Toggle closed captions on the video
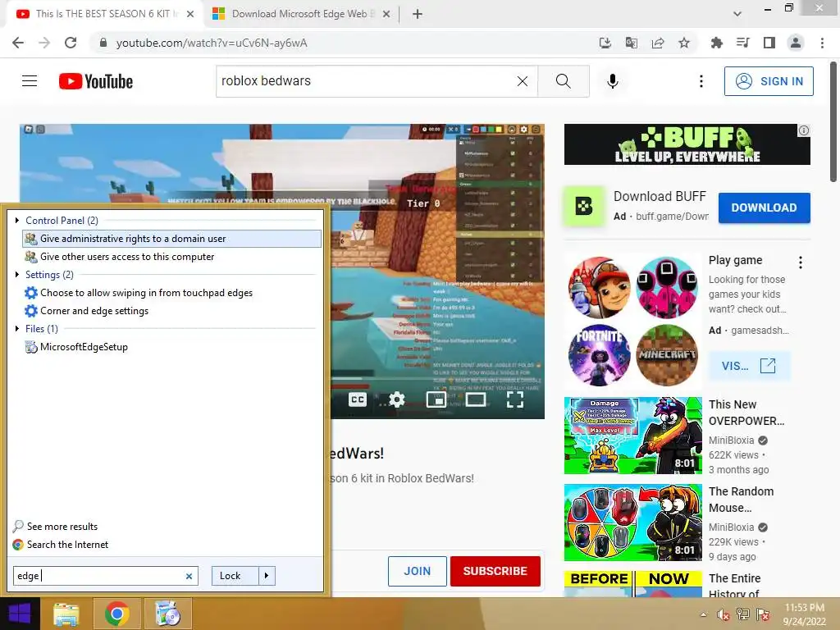The width and height of the screenshot is (840, 630). click(x=358, y=399)
